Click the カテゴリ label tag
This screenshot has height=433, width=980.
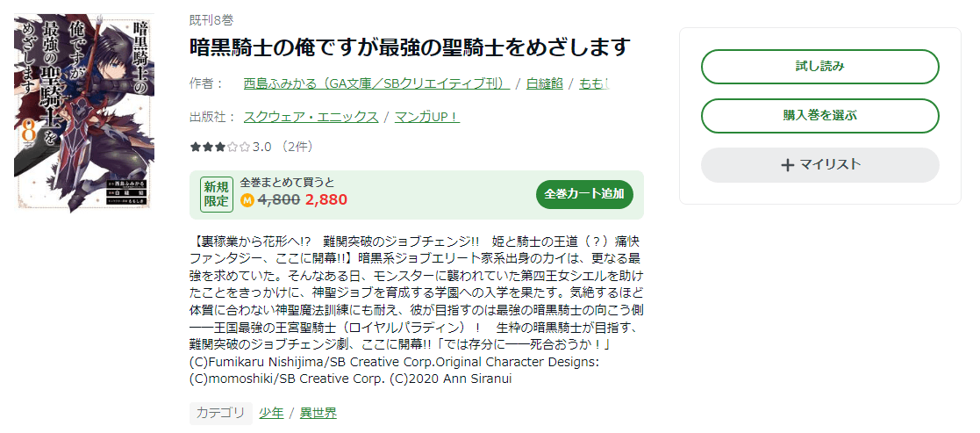pyautogui.click(x=220, y=413)
